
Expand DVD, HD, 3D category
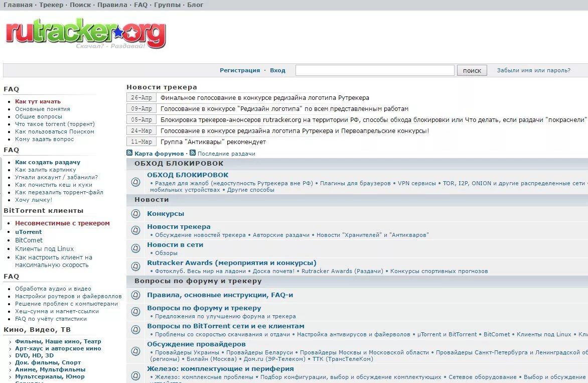[x=11, y=355]
